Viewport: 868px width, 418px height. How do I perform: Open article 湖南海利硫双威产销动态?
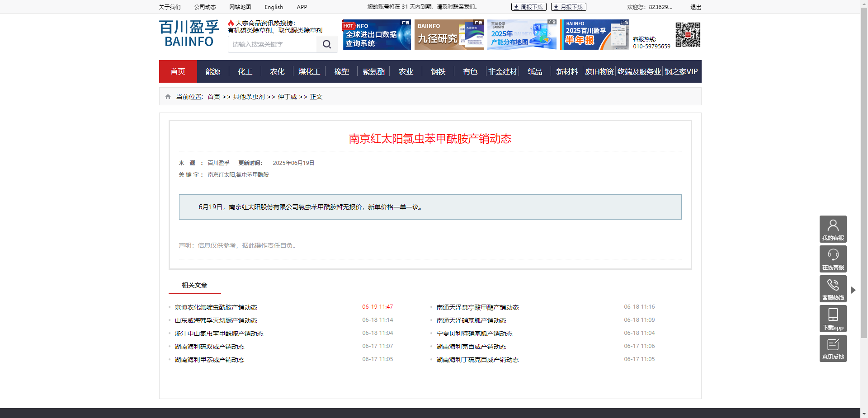[209, 347]
